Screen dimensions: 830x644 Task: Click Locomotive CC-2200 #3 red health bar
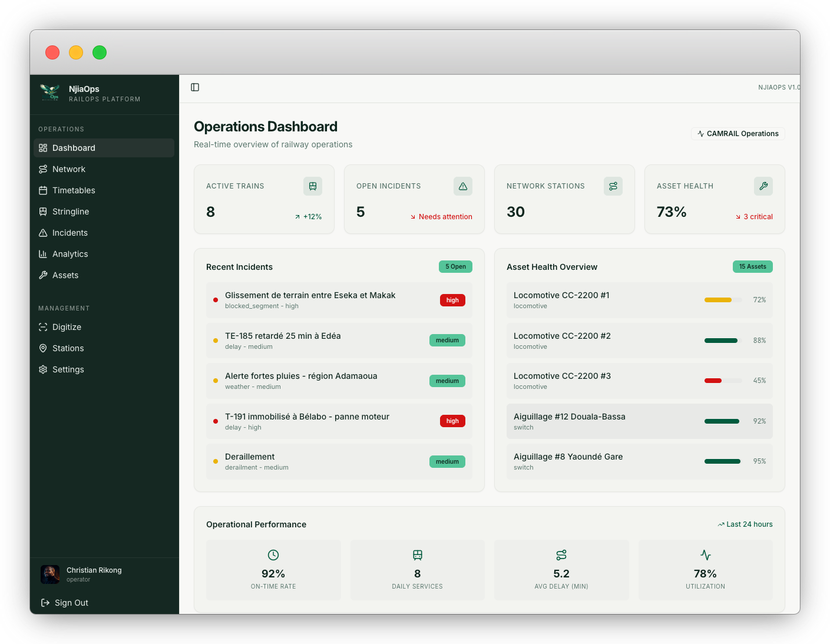click(723, 381)
